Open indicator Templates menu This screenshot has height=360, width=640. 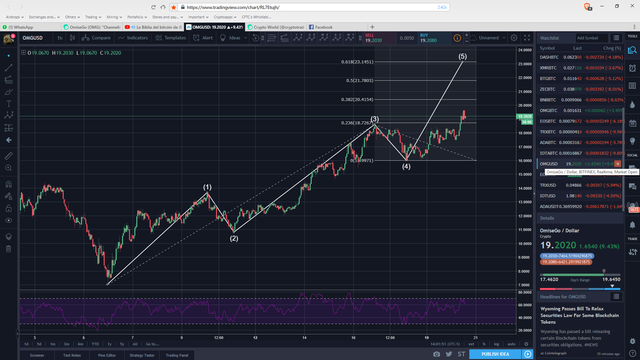tap(171, 38)
